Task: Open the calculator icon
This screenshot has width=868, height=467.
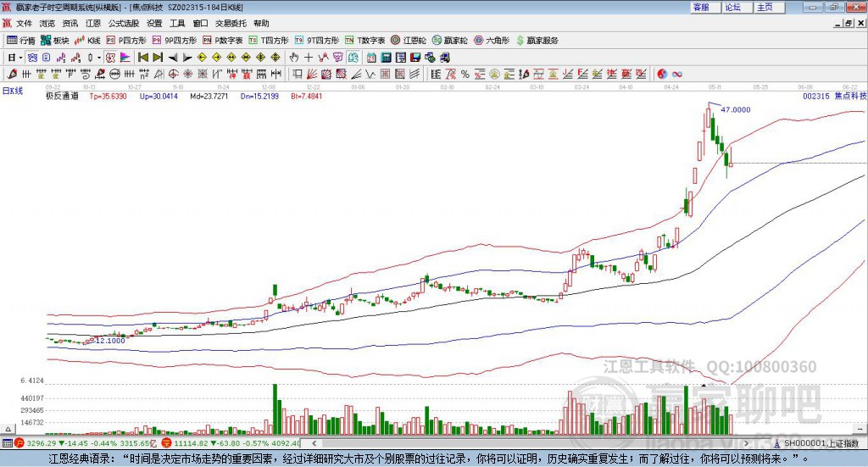Action: pyautogui.click(x=386, y=58)
